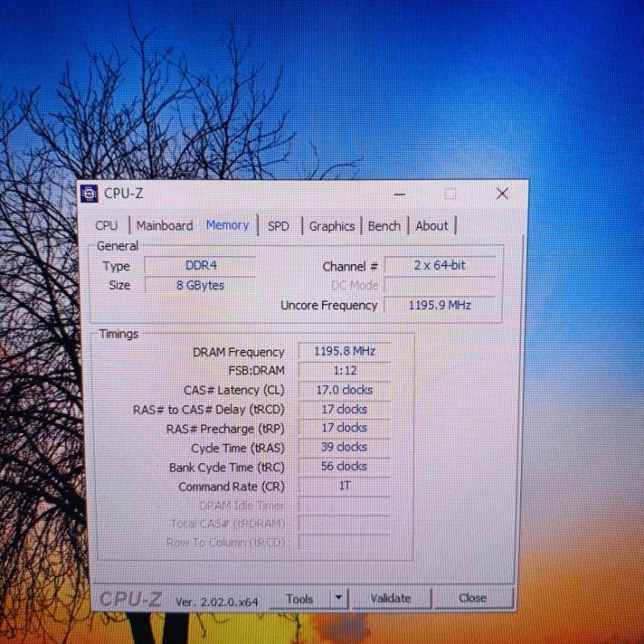Click the empty Total CAS# (tRDRAM) field
The width and height of the screenshot is (644, 644).
click(x=345, y=524)
